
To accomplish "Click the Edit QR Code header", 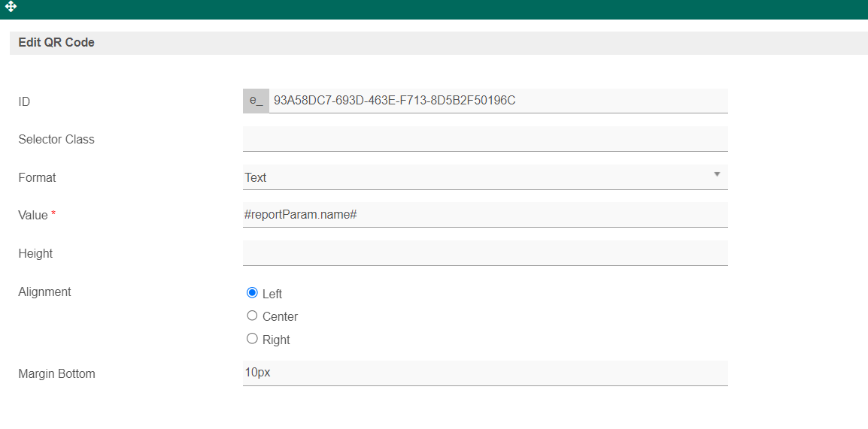I will pyautogui.click(x=56, y=43).
